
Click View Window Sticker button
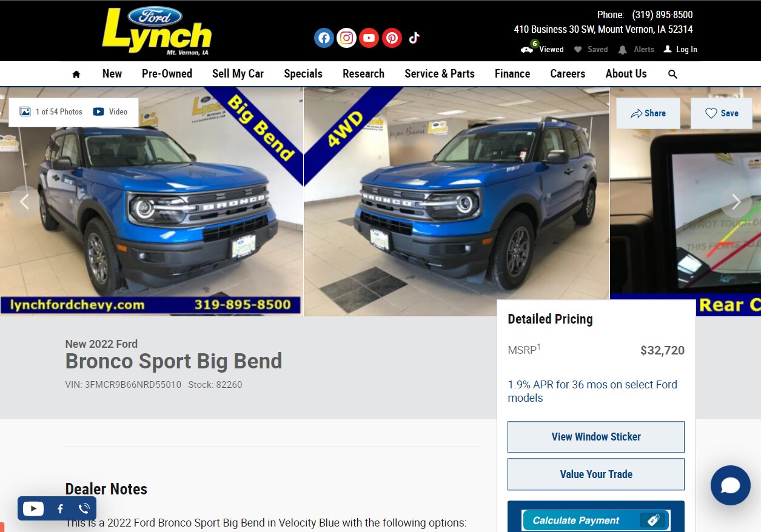[x=596, y=437]
